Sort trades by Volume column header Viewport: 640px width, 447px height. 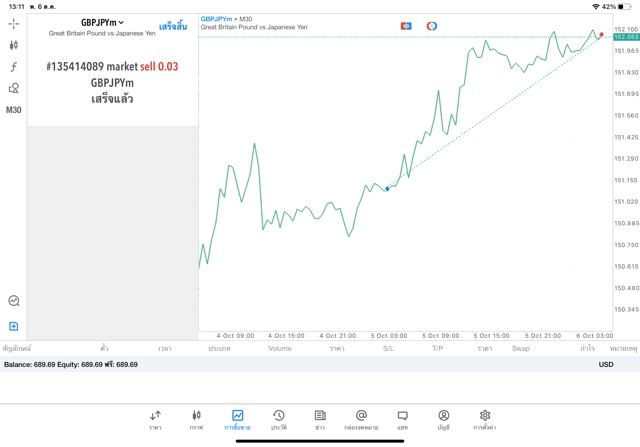click(280, 349)
